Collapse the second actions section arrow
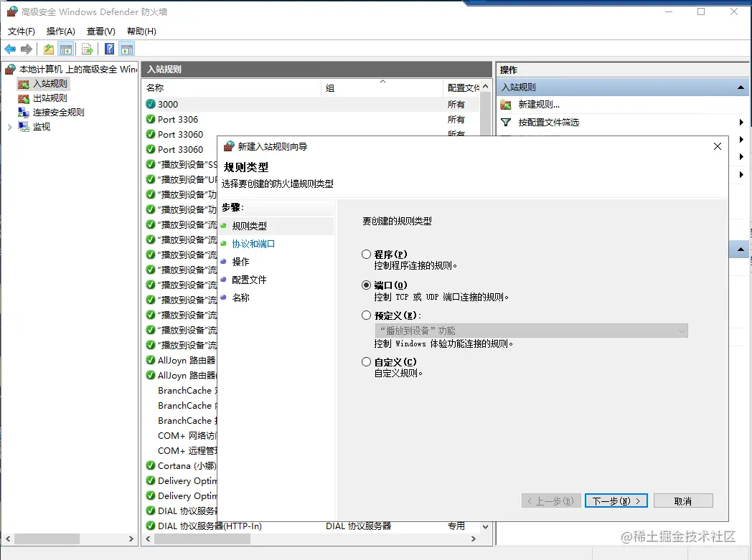This screenshot has height=560, width=752. (x=741, y=249)
